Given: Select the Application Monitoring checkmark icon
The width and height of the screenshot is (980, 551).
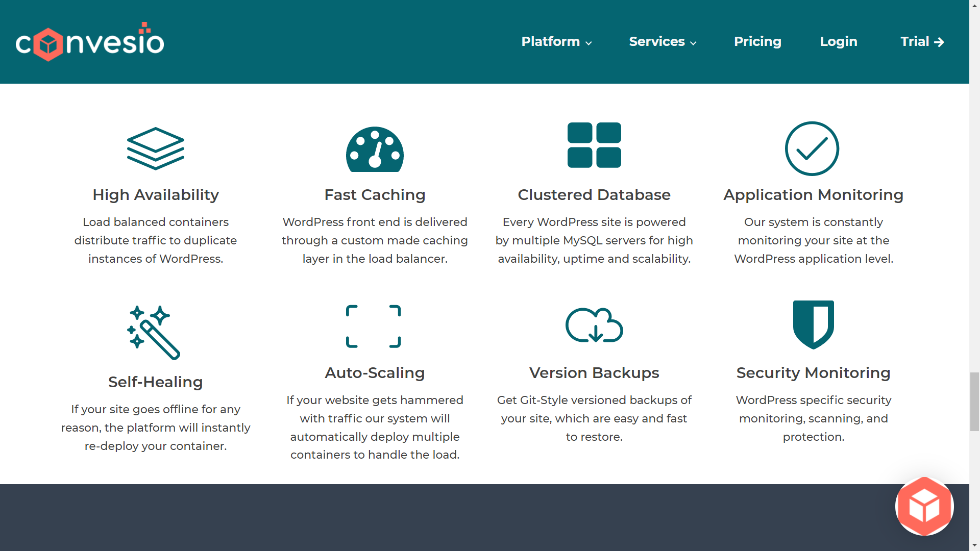Looking at the screenshot, I should (x=813, y=148).
